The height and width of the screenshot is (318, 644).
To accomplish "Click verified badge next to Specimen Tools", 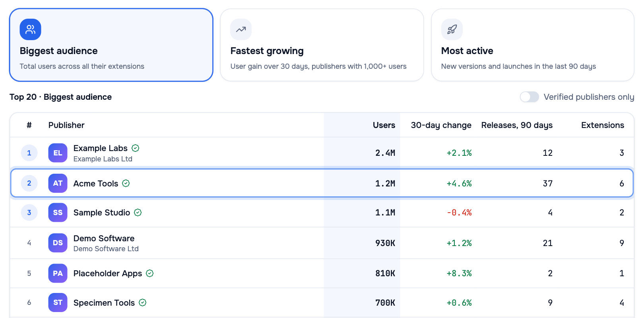I will (143, 302).
